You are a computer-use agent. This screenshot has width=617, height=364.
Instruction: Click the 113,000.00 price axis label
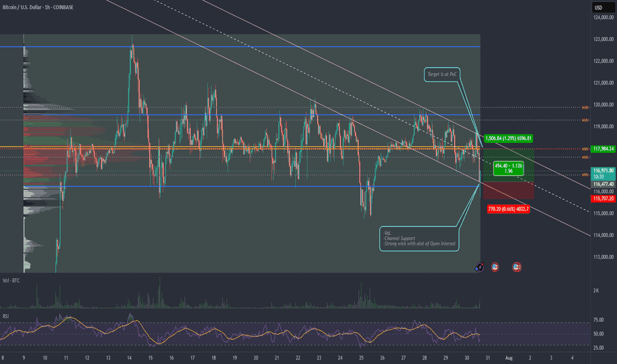click(603, 257)
